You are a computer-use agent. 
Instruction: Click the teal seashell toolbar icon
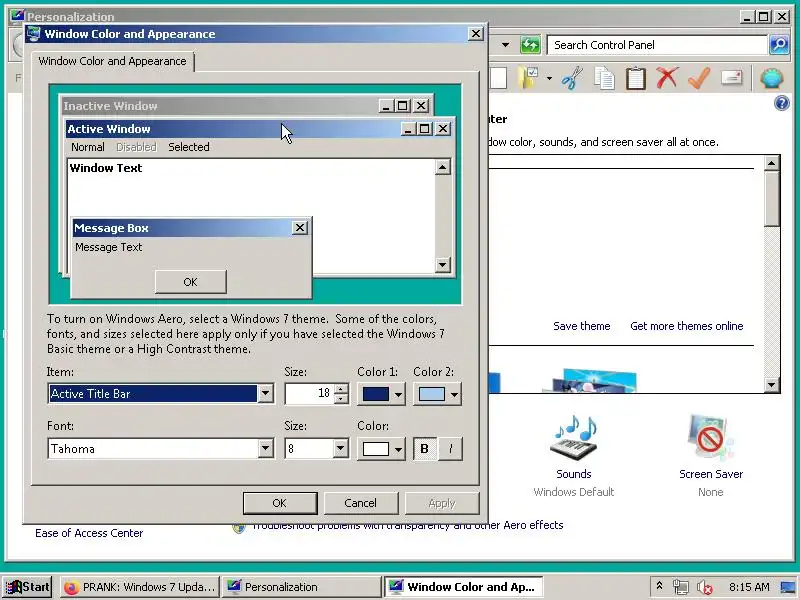pos(771,78)
